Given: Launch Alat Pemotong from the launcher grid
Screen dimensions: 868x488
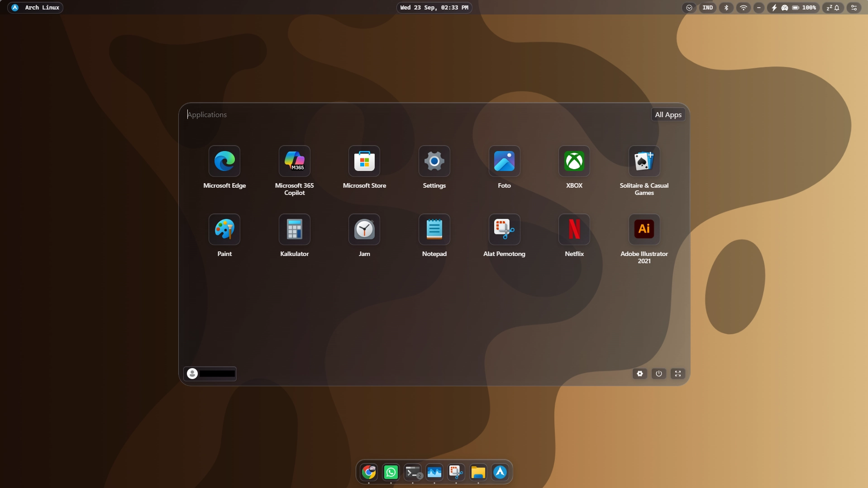Looking at the screenshot, I should point(505,229).
